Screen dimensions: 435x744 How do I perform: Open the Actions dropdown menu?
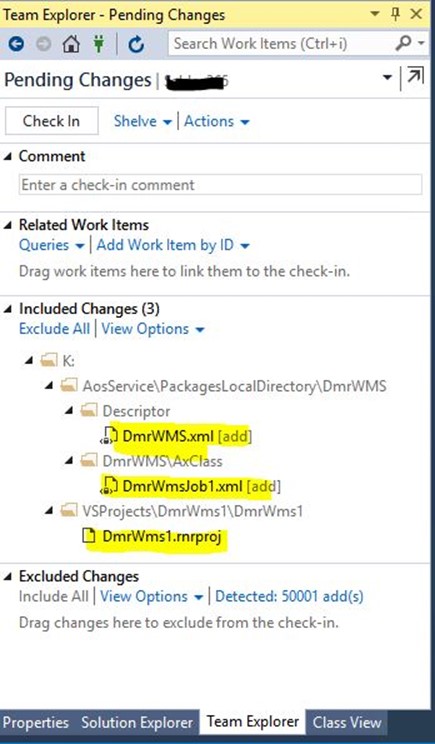216,121
